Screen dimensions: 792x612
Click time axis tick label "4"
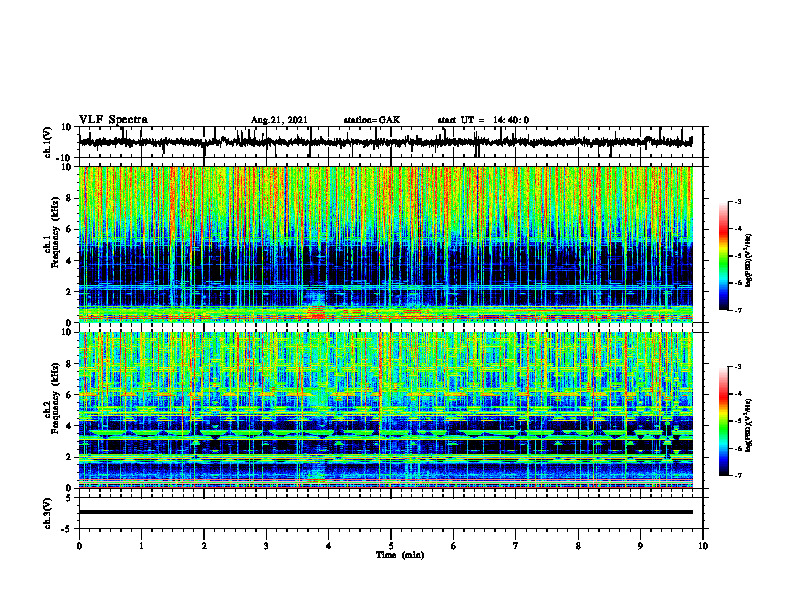tap(329, 546)
